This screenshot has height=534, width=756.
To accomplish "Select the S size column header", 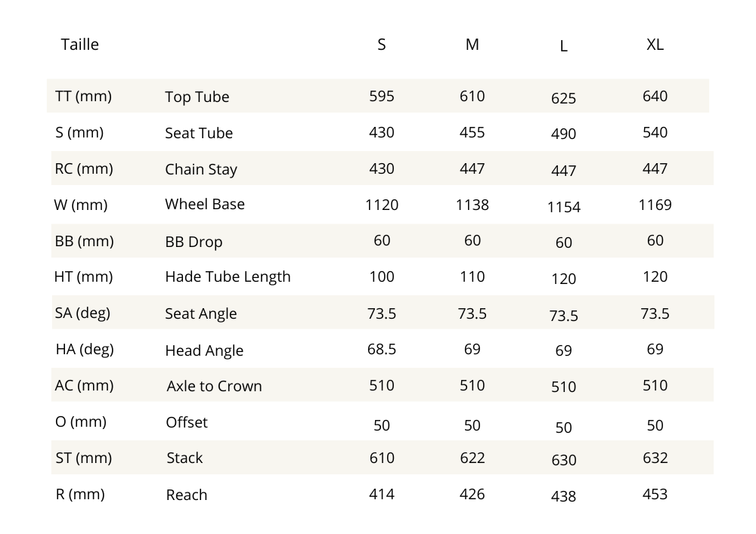I will [382, 45].
